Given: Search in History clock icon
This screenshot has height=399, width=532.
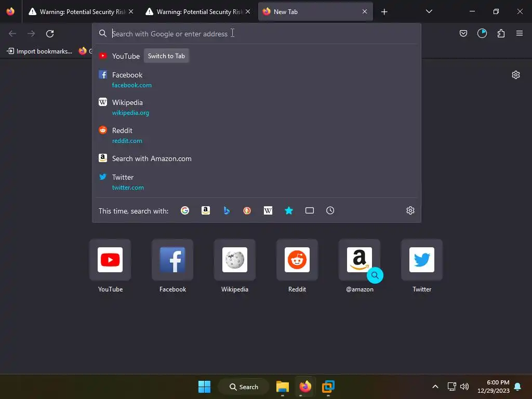Looking at the screenshot, I should 330,211.
